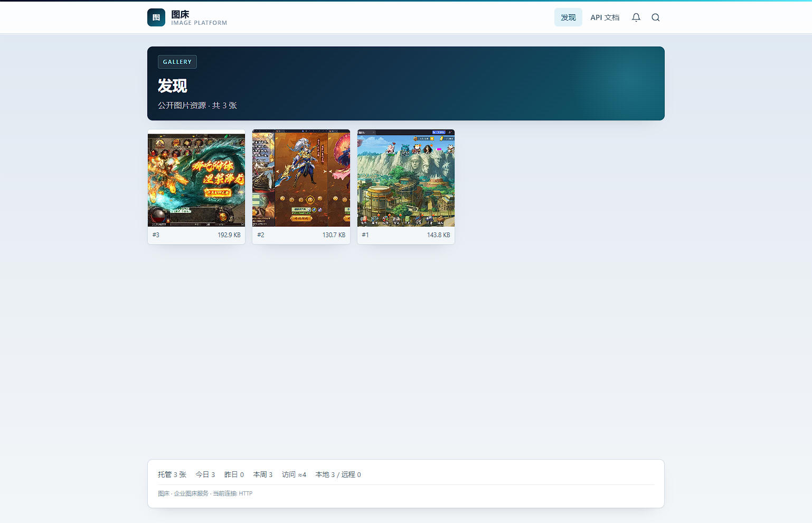Click 今日 3 statistic in footer
812x523 pixels.
click(205, 474)
